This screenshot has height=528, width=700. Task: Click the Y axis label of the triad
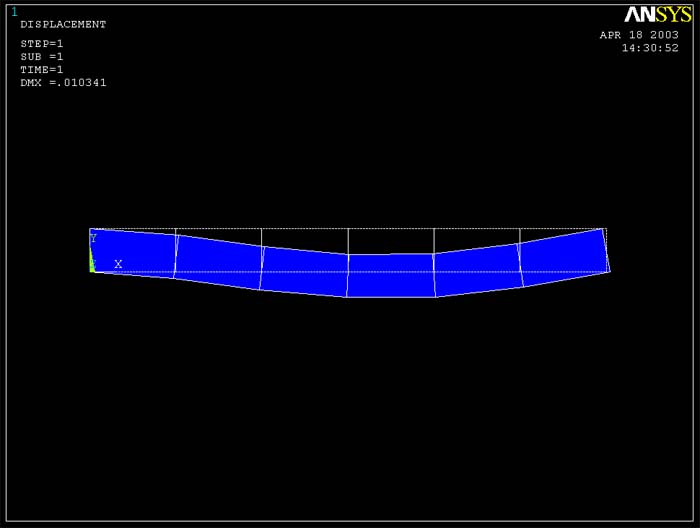(x=93, y=238)
